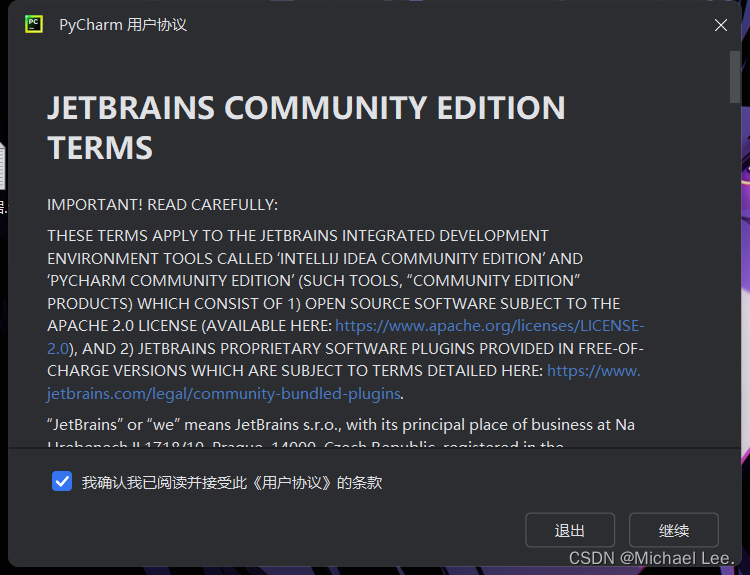The height and width of the screenshot is (575, 750).
Task: Click the vertical scrollbar thumb of the agreement
Action: pyautogui.click(x=735, y=77)
